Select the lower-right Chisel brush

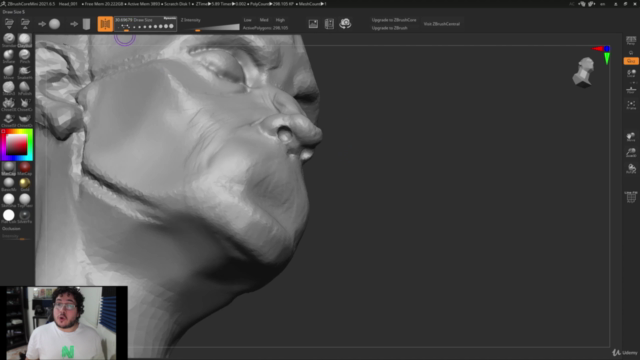[24, 120]
